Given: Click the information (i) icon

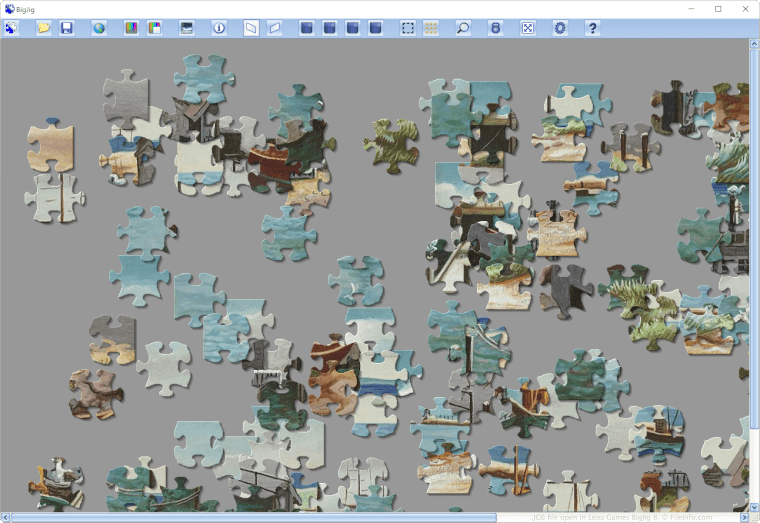Looking at the screenshot, I should (x=219, y=28).
